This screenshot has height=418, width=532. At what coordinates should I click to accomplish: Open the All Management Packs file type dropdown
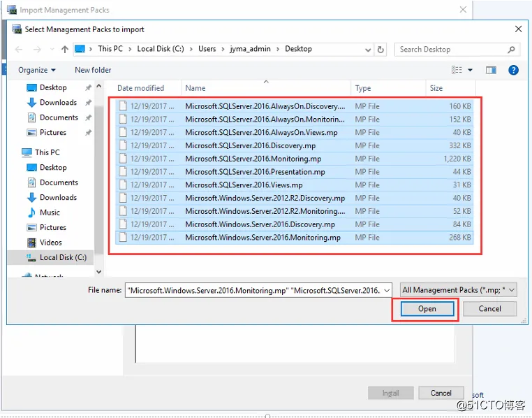458,290
